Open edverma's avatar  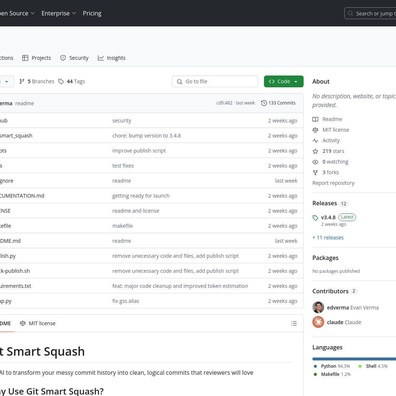318,307
